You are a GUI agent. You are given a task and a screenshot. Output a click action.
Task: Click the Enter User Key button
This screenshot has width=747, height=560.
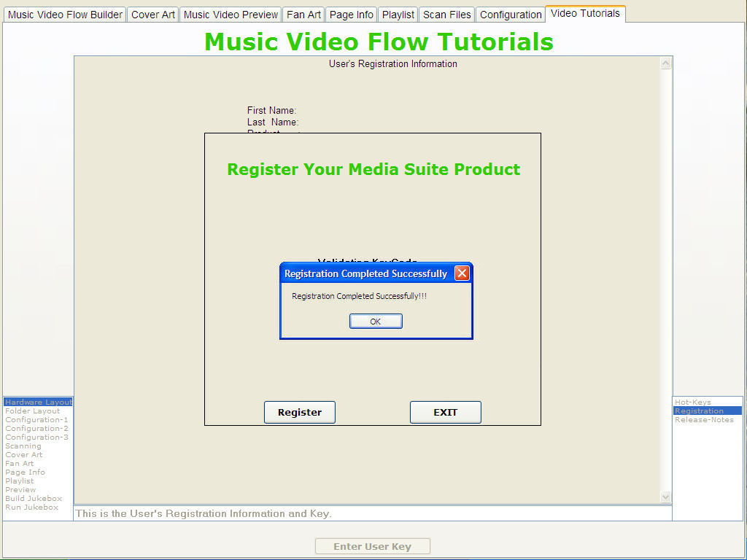(373, 546)
